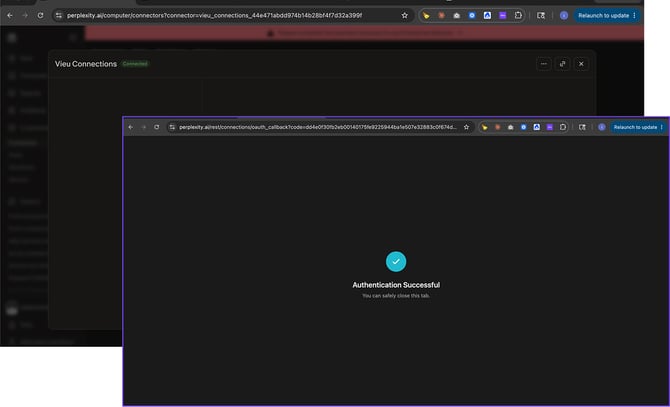
Task: Bookmark the connectors page with star icon
Action: (404, 15)
